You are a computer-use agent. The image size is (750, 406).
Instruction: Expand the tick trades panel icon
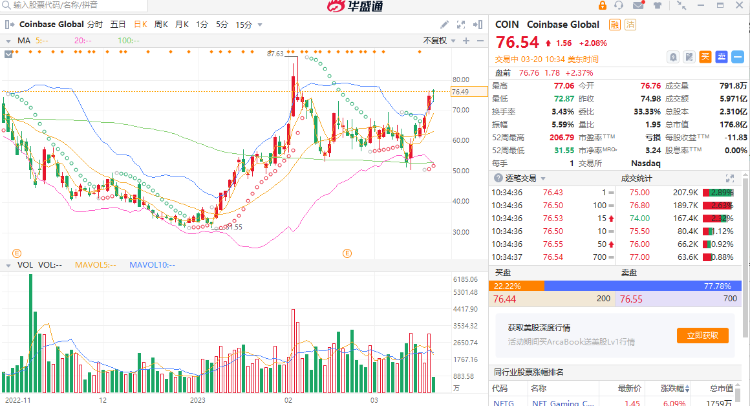coord(730,178)
